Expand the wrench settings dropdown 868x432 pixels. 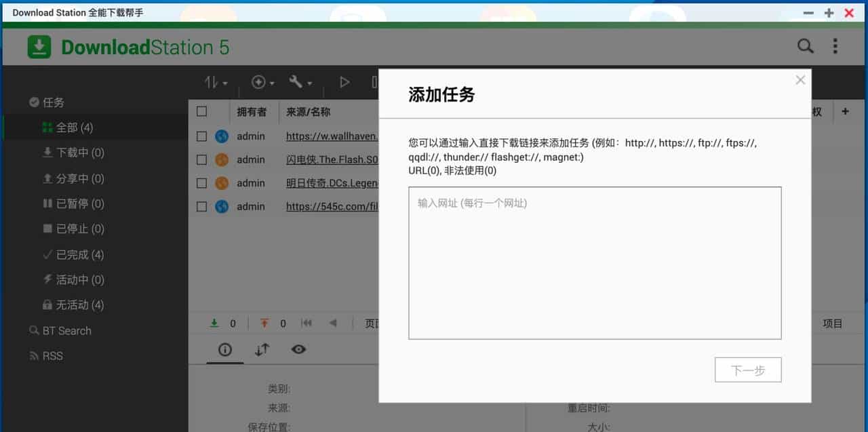pos(300,82)
